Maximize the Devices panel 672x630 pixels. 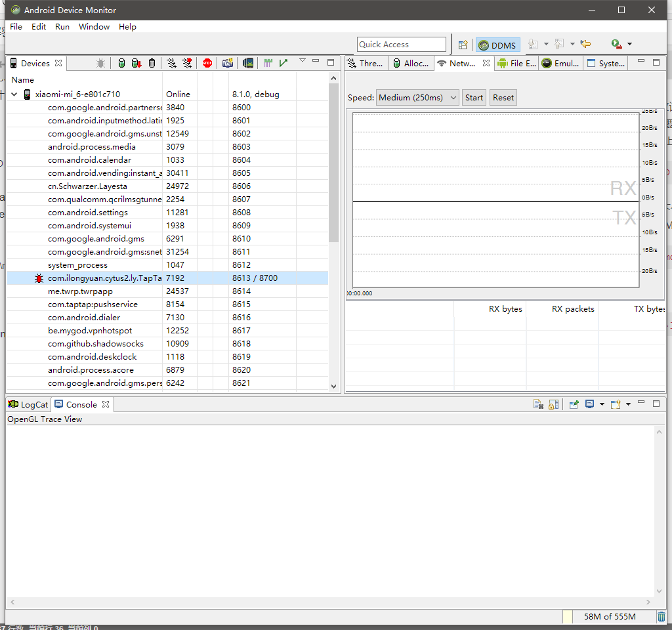pyautogui.click(x=331, y=62)
